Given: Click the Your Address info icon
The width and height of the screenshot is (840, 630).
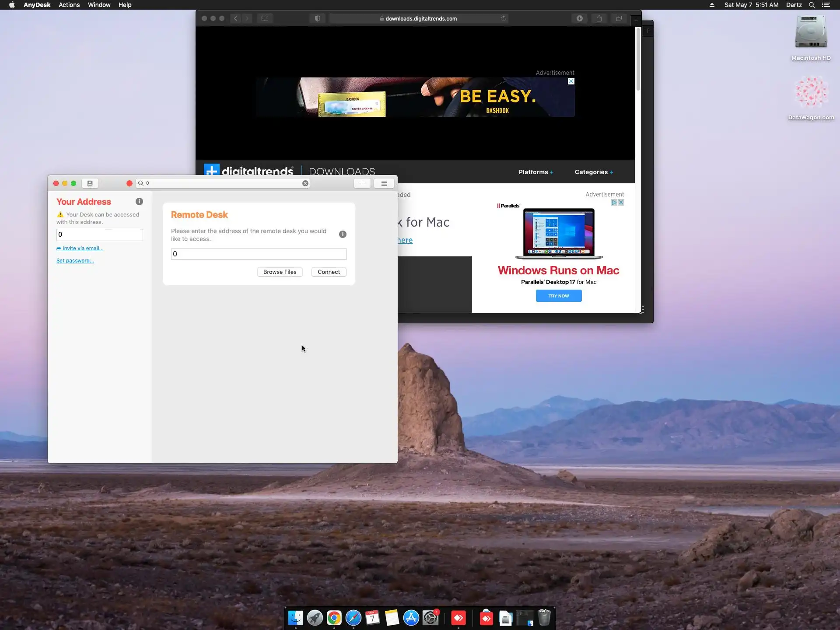Looking at the screenshot, I should [x=139, y=202].
